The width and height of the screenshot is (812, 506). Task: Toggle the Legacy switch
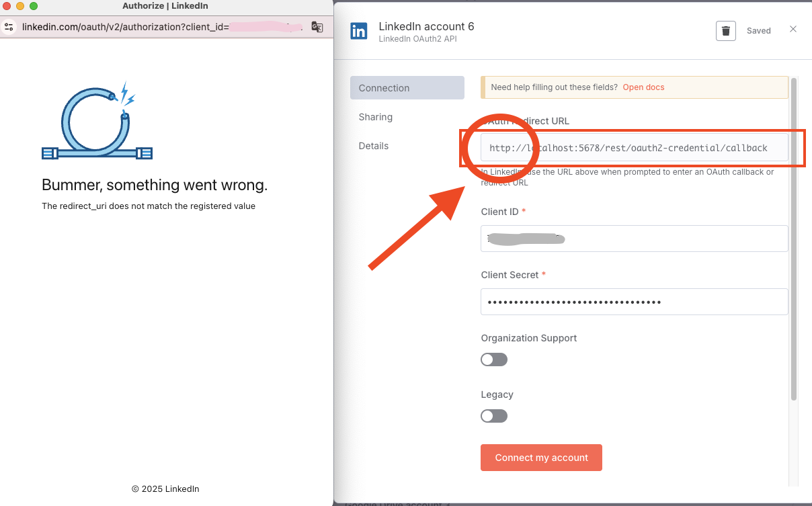pyautogui.click(x=494, y=416)
